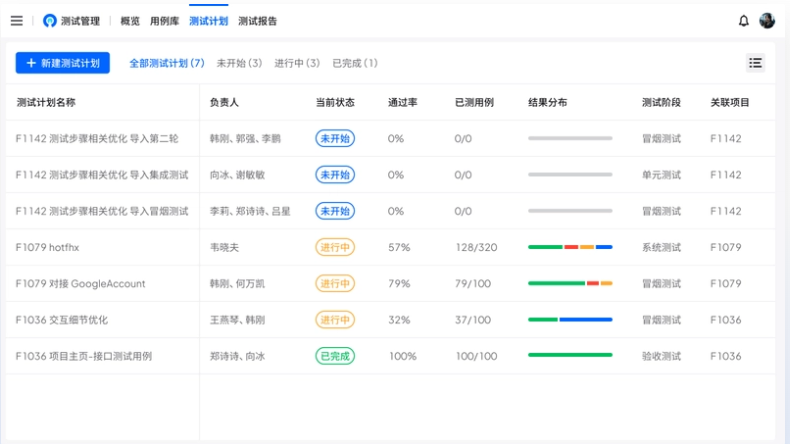Image resolution: width=790 pixels, height=444 pixels.
Task: Open the hamburger menu icon
Action: click(17, 21)
